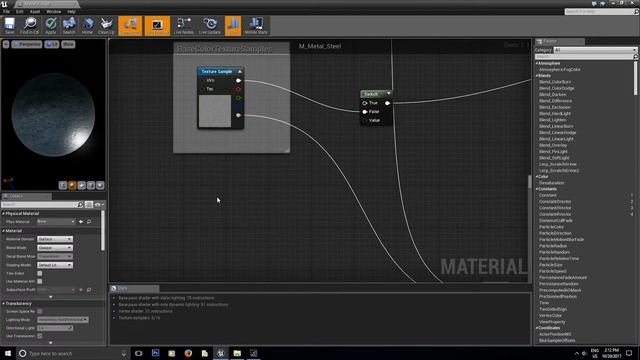
Task: Collapse the Physical Material section
Action: click(3, 213)
